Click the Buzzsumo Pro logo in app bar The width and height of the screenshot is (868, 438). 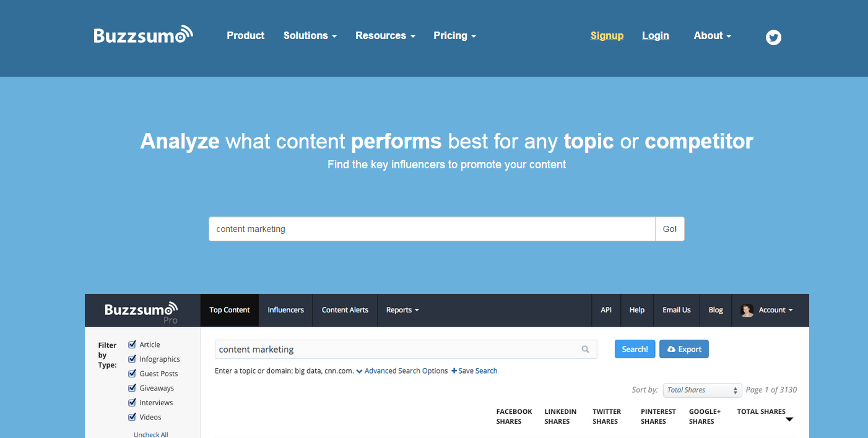tap(141, 311)
